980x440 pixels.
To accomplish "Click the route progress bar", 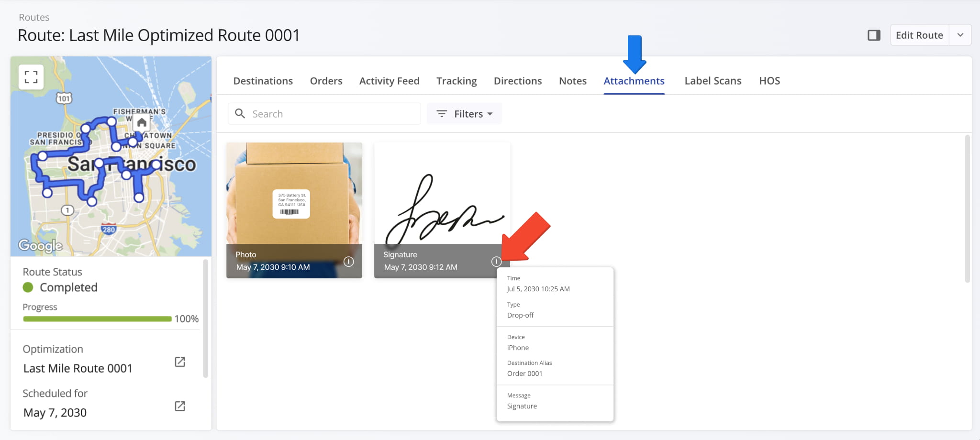I will (97, 319).
